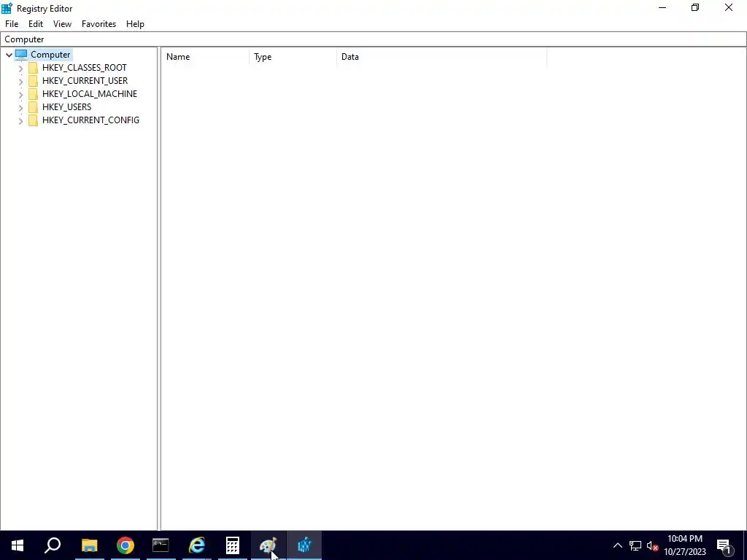Collapse the Computer root node
The height and width of the screenshot is (560, 747).
coord(9,55)
